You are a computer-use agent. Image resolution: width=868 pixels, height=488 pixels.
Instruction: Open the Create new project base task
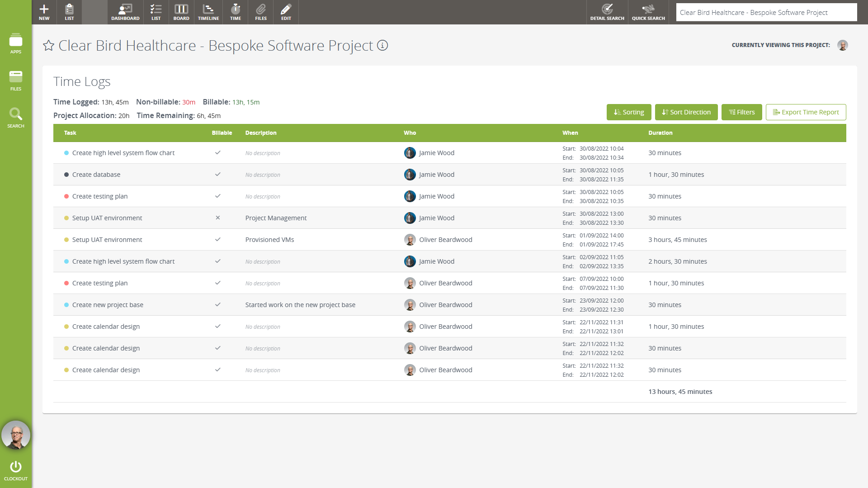click(x=108, y=305)
